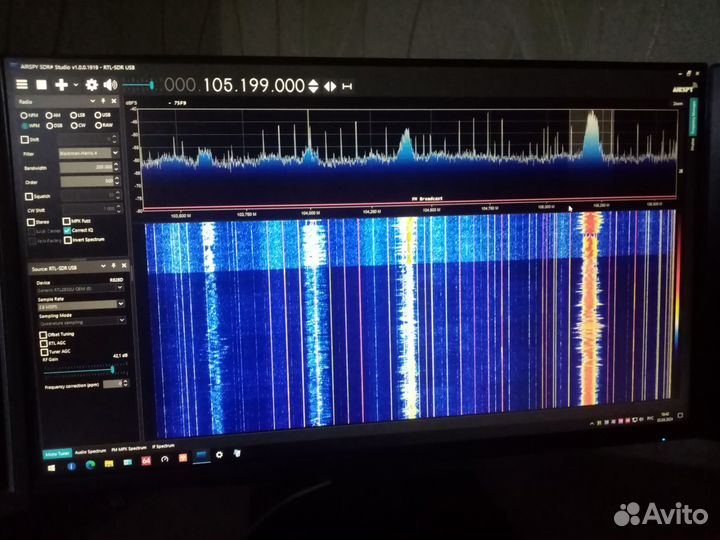Mute audio with the speaker icon
The height and width of the screenshot is (540, 720).
point(110,84)
